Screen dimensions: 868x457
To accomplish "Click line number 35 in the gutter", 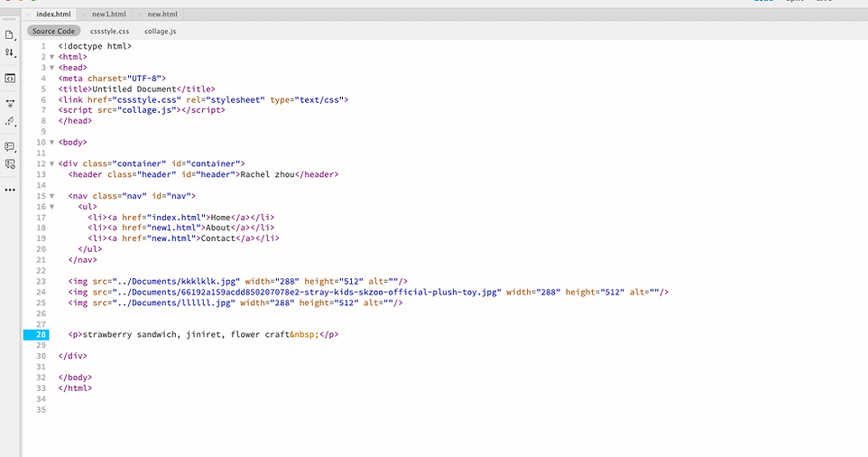I will [41, 410].
